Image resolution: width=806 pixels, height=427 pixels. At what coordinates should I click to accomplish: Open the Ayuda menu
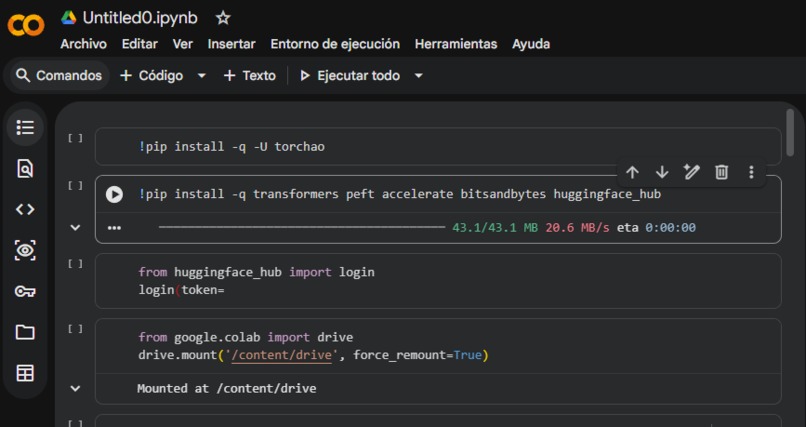pos(531,44)
